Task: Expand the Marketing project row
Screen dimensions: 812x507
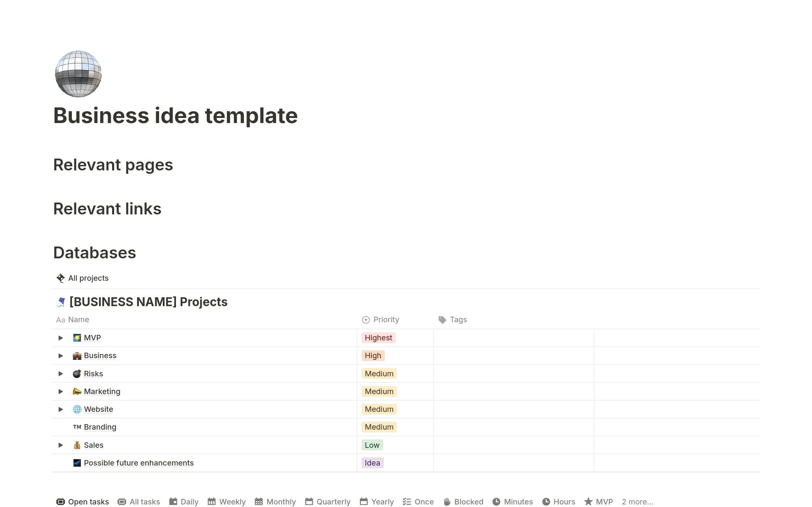Action: click(60, 391)
